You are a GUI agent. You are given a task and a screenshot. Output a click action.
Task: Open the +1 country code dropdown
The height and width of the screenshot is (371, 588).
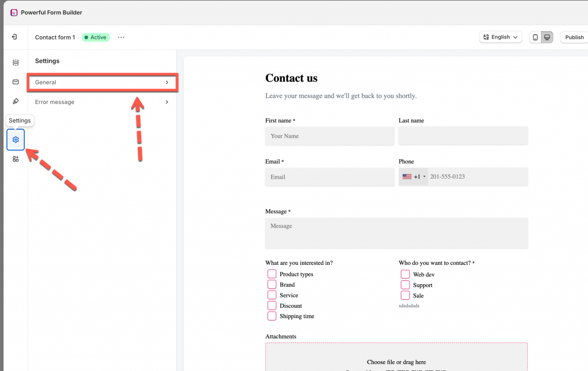pyautogui.click(x=414, y=177)
